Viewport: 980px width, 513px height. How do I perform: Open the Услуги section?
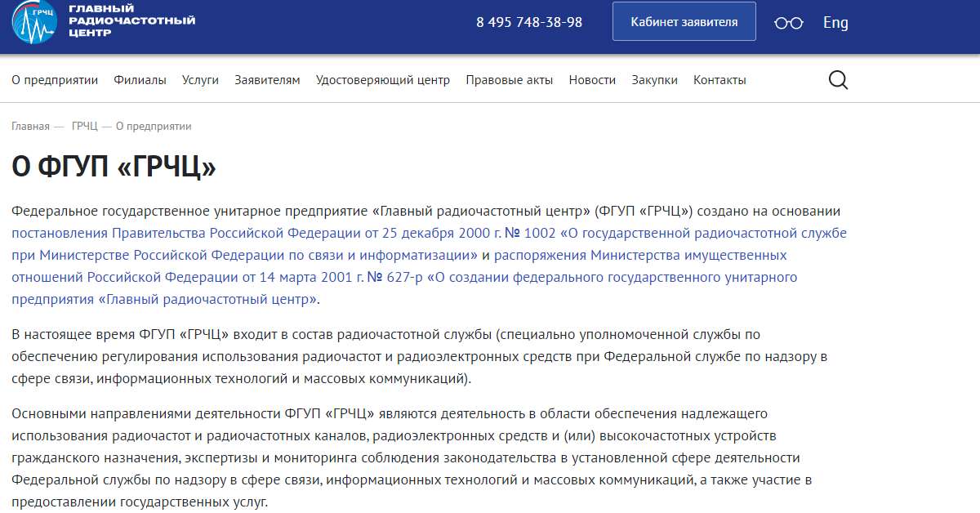tap(200, 80)
